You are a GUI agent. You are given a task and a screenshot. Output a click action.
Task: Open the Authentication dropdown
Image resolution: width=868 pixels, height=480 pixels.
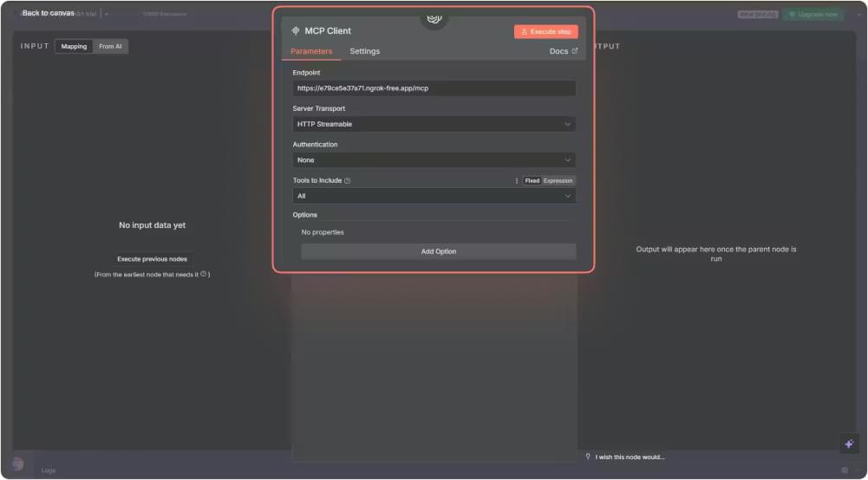pyautogui.click(x=434, y=160)
